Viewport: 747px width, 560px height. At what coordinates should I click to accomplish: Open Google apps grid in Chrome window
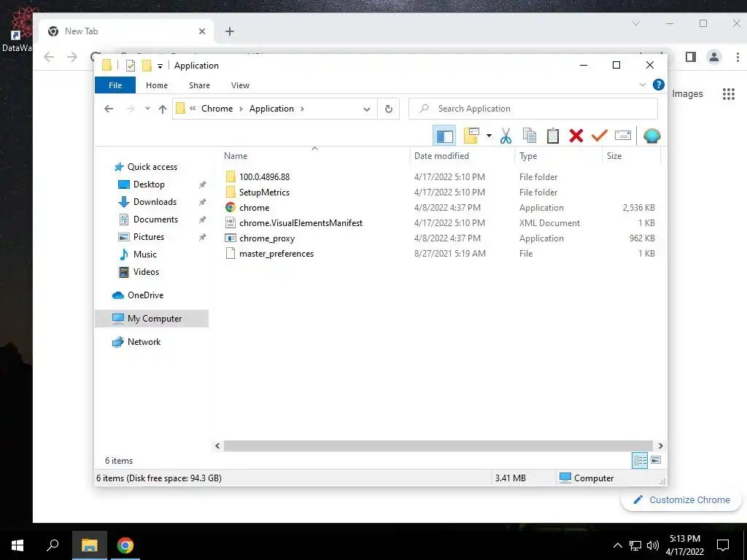[729, 94]
